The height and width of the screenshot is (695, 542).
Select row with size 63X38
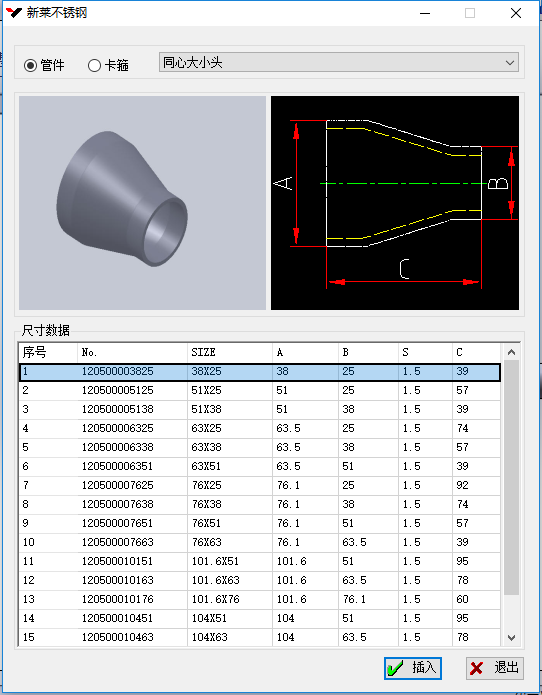click(x=260, y=447)
